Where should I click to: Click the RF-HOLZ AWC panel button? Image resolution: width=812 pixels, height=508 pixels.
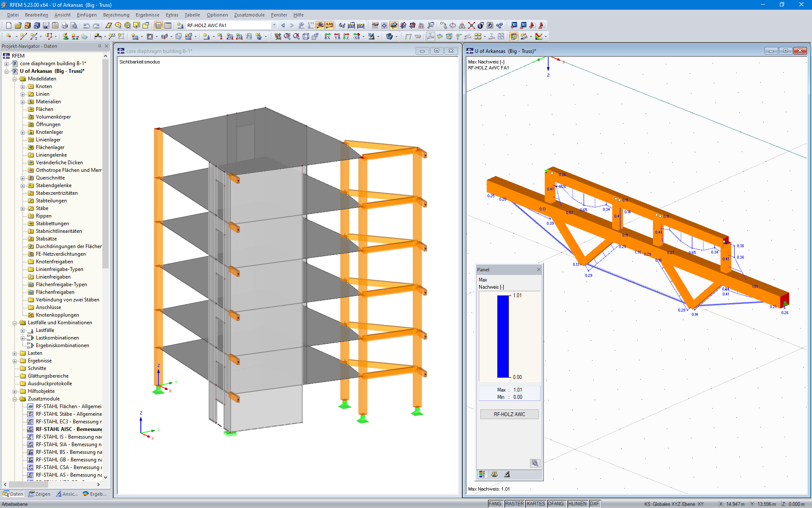pyautogui.click(x=509, y=414)
